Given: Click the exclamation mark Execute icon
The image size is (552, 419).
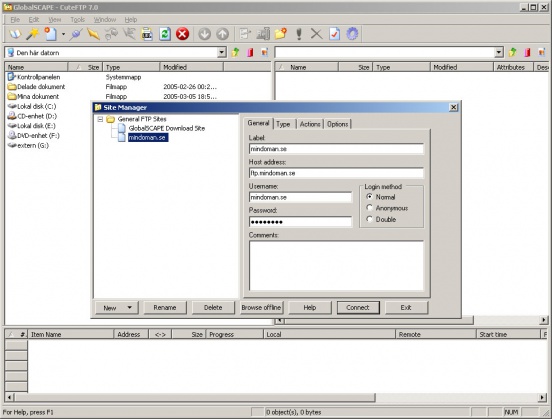Looking at the screenshot, I should [x=299, y=34].
